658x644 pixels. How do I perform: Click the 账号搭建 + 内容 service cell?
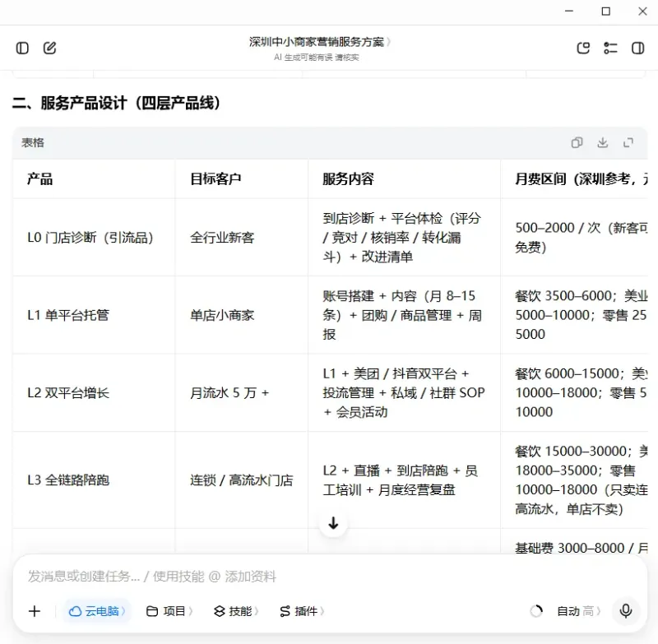[404, 315]
